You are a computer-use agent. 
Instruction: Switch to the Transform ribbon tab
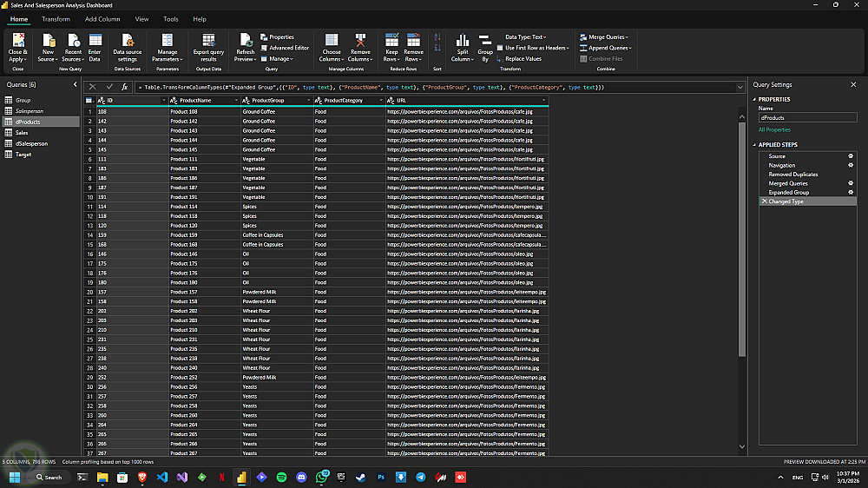[x=56, y=18]
